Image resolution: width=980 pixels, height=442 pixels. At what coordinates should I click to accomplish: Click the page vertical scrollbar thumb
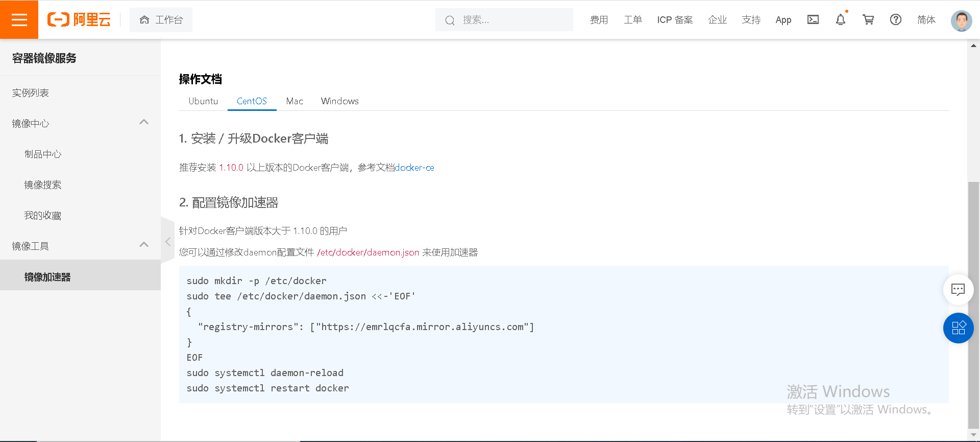[974, 304]
